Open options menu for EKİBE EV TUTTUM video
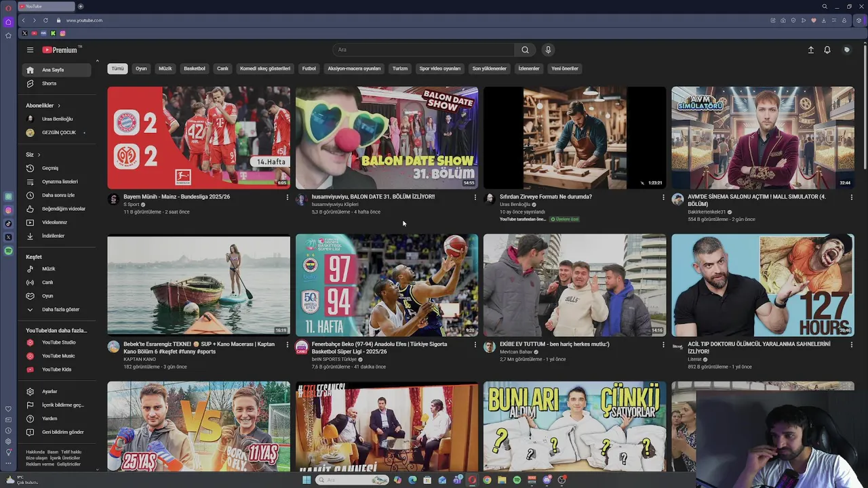868x488 pixels. click(663, 344)
